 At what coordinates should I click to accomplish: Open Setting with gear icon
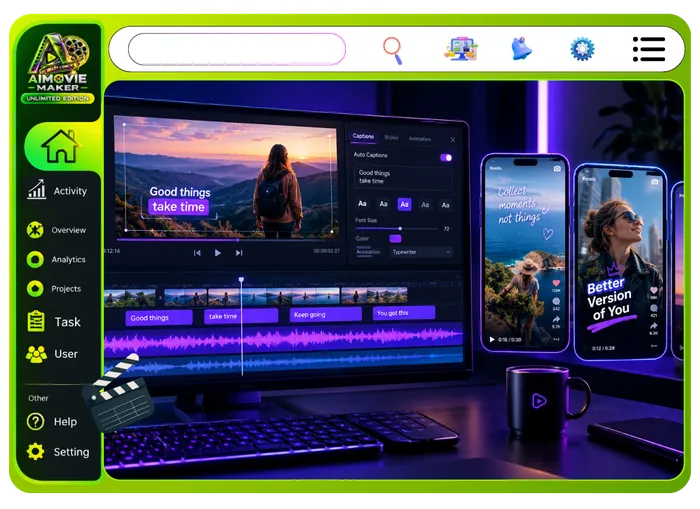58,452
